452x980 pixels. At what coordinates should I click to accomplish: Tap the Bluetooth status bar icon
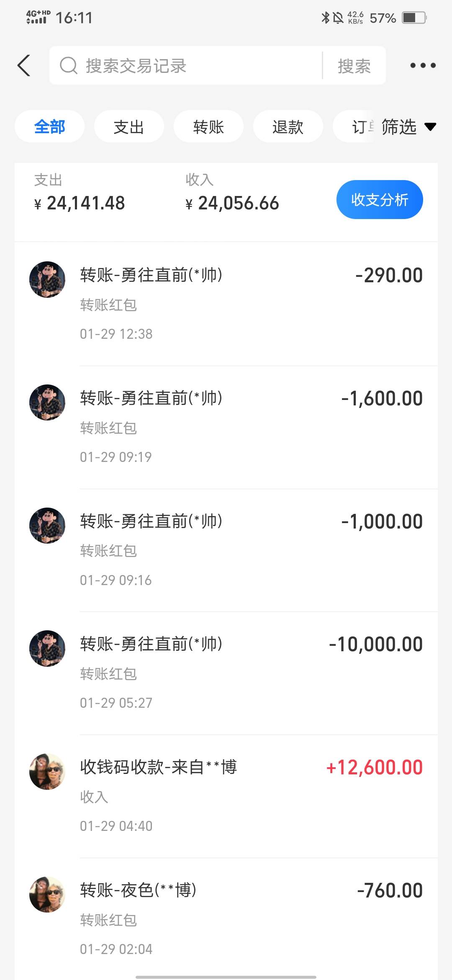tap(325, 18)
